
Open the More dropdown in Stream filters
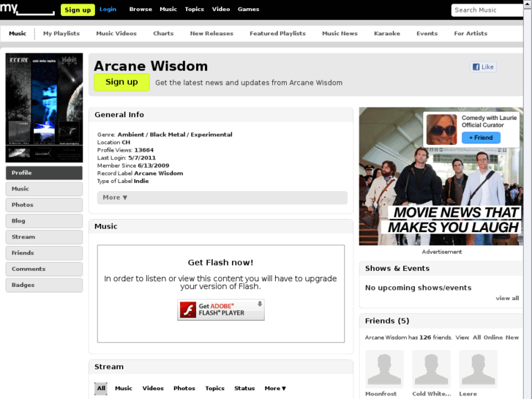pyautogui.click(x=275, y=388)
